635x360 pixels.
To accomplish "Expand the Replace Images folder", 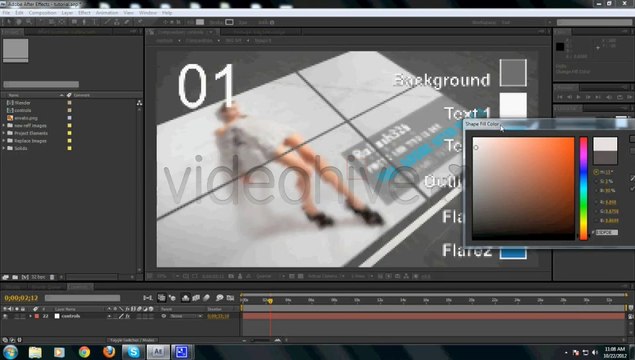I will [x=4, y=141].
